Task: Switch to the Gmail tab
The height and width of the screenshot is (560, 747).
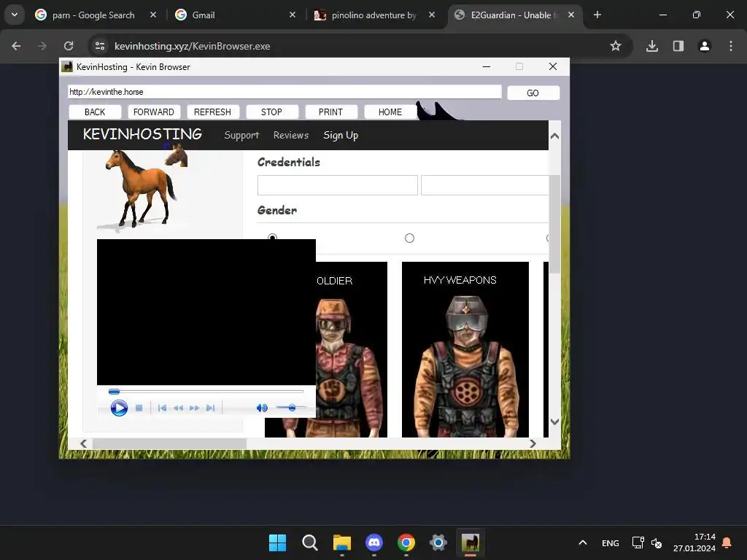Action: click(204, 15)
